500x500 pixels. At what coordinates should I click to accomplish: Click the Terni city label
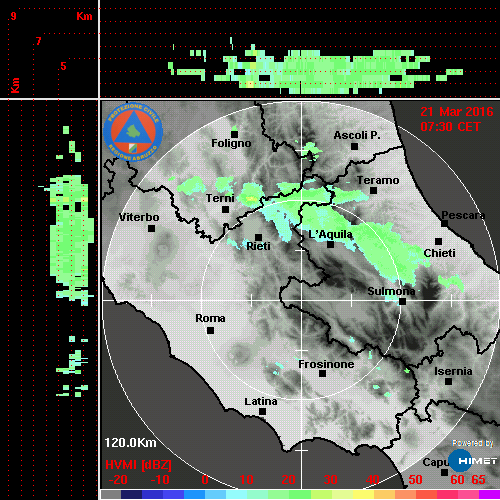pos(220,198)
